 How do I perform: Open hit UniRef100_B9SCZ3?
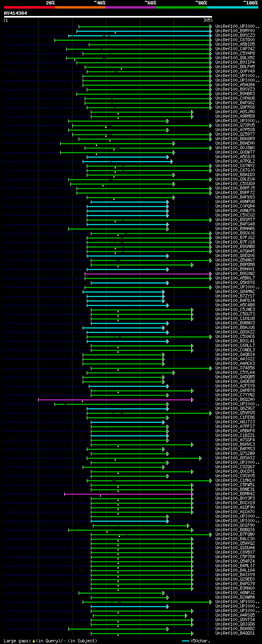click(235, 35)
